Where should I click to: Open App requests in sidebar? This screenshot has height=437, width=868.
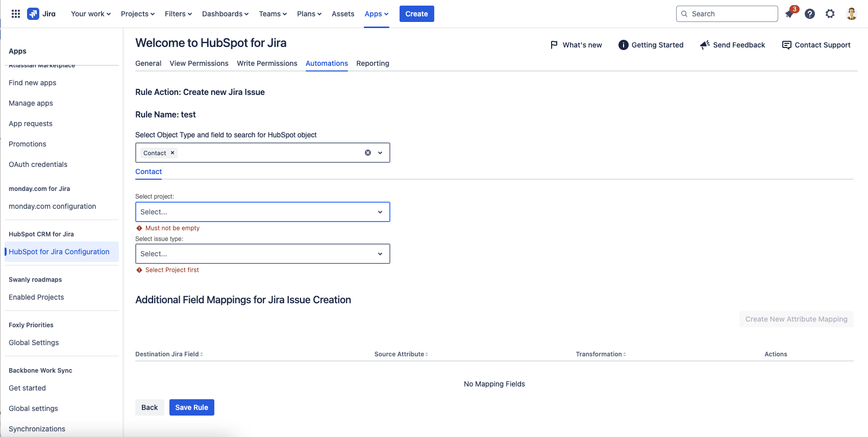click(x=31, y=124)
